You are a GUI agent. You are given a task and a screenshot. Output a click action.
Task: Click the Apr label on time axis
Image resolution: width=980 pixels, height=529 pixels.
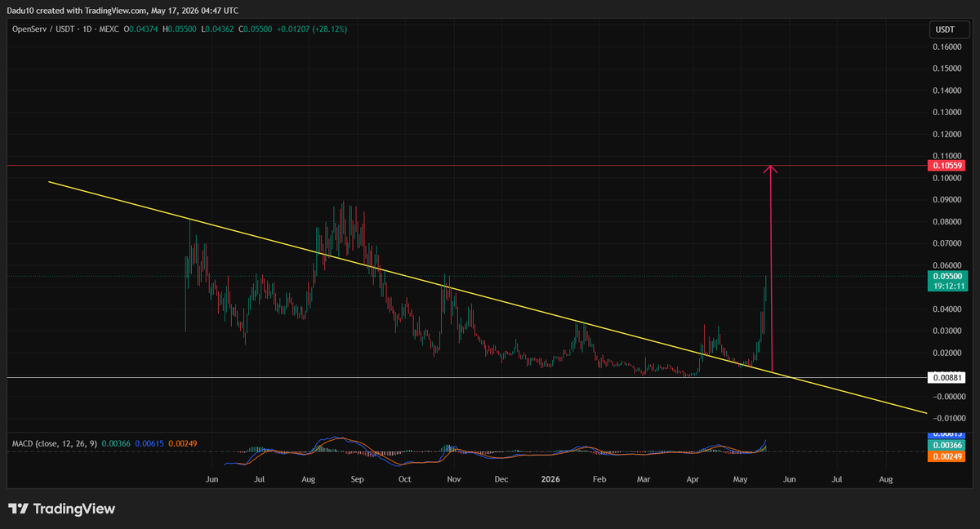[693, 480]
